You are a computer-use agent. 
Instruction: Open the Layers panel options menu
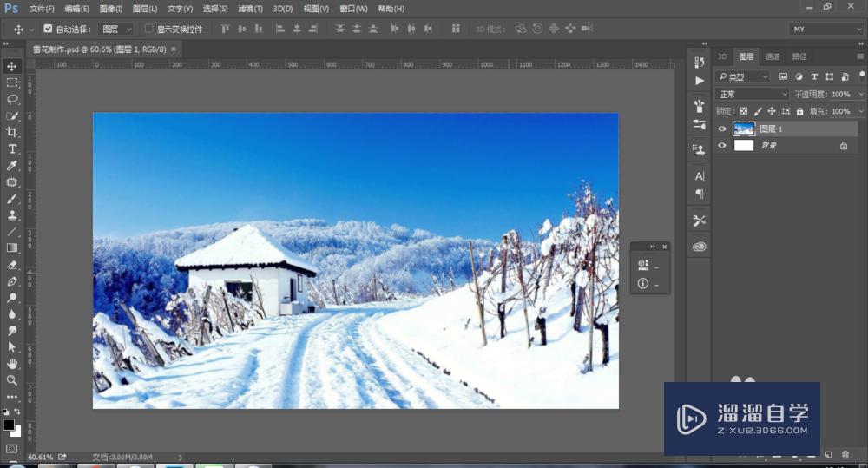[859, 56]
